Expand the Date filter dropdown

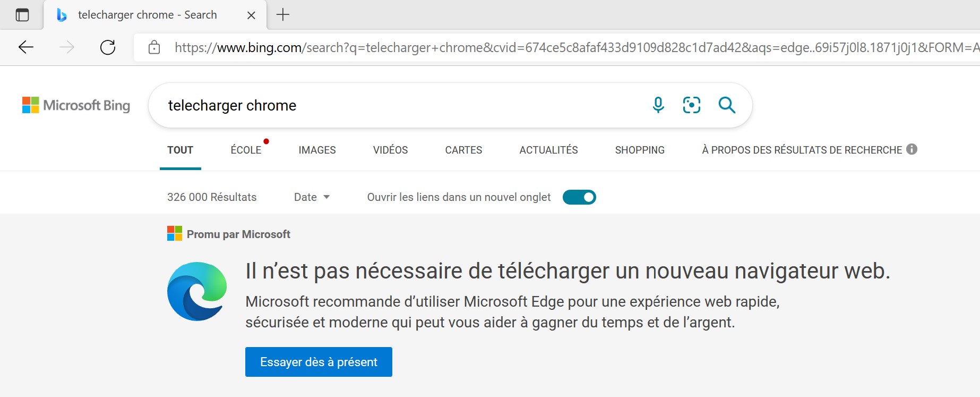[x=312, y=197]
